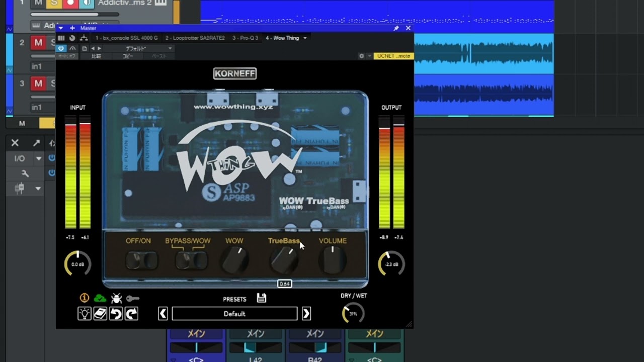Click the Default preset name field

234,314
